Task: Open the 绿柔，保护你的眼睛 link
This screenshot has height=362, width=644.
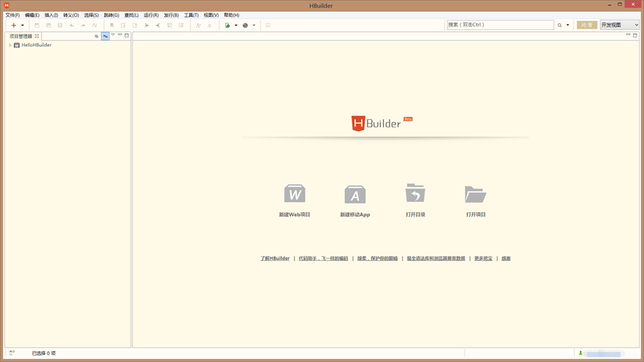Action: click(x=377, y=258)
